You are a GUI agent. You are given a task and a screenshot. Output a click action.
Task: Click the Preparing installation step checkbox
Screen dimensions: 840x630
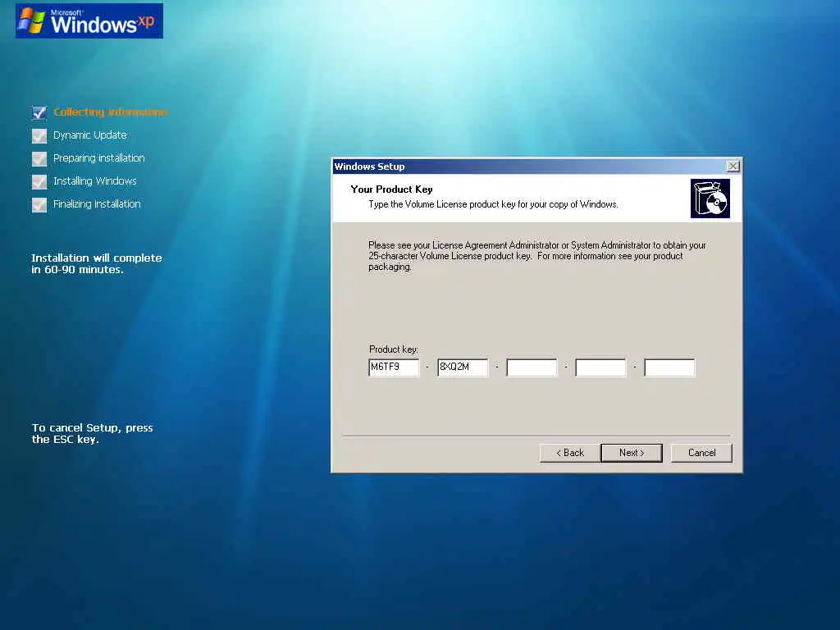[x=39, y=158]
